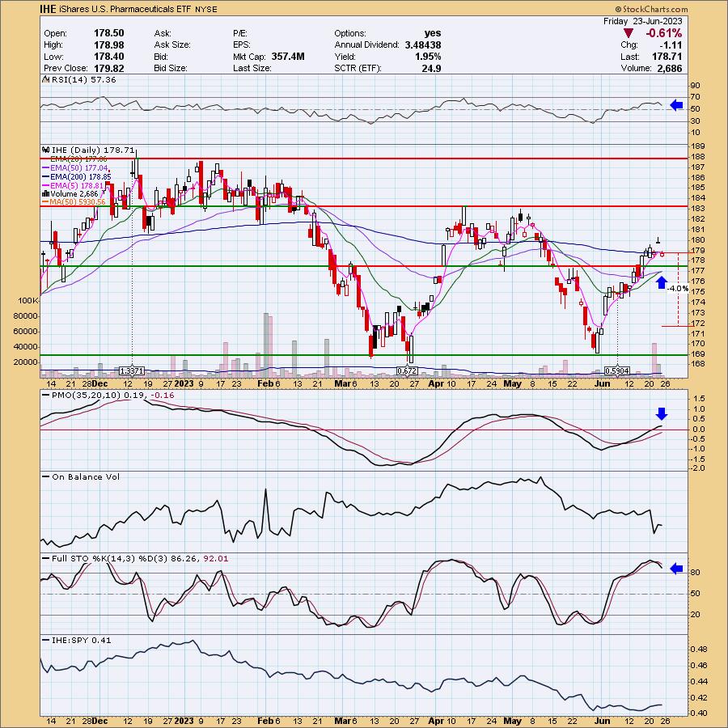The width and height of the screenshot is (728, 728).
Task: Click the Yield value 1.95%
Action: (428, 57)
